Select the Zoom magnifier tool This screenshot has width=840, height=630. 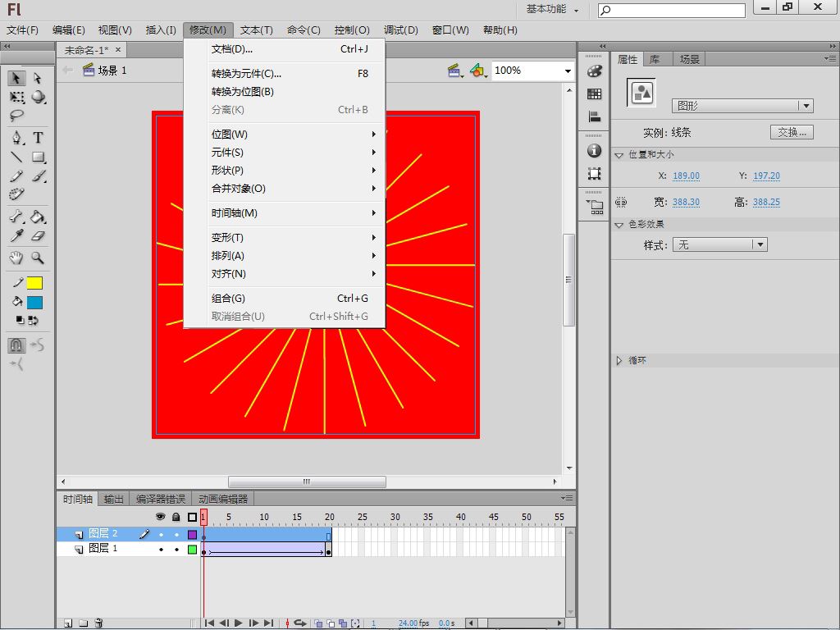pyautogui.click(x=38, y=258)
